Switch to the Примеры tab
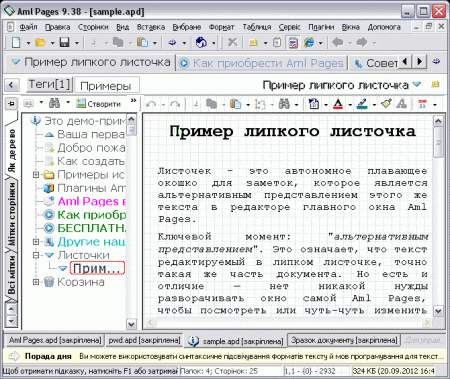The width and height of the screenshot is (450, 379). [106, 86]
